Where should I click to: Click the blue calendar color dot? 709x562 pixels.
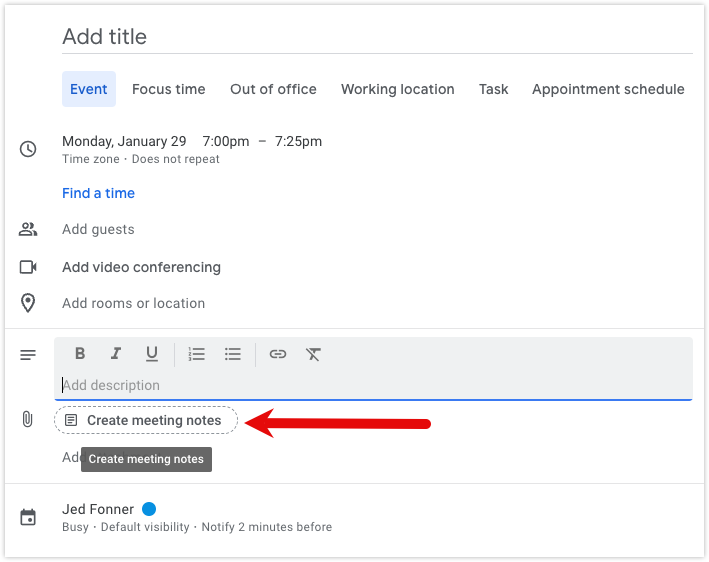pos(149,509)
